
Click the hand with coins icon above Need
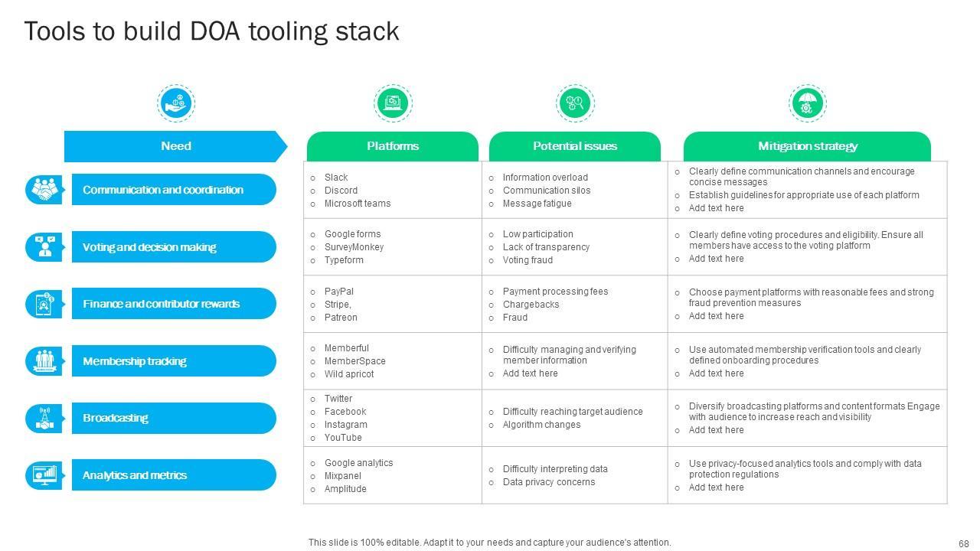pyautogui.click(x=176, y=103)
